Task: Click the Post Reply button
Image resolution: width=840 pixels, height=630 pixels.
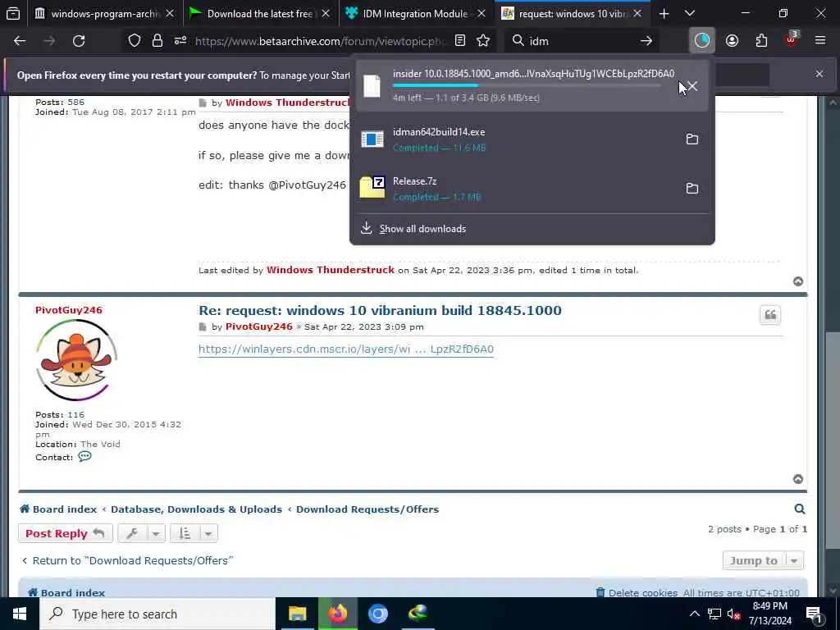Action: click(66, 533)
